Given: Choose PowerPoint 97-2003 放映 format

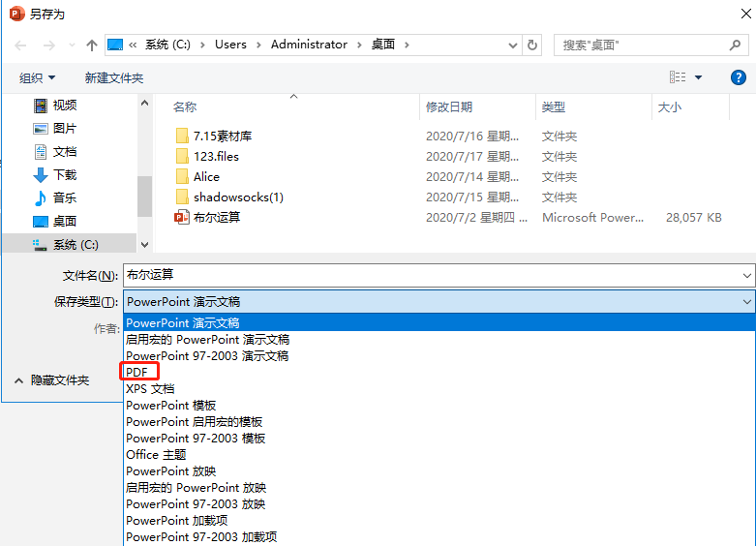Looking at the screenshot, I should [x=439, y=503].
